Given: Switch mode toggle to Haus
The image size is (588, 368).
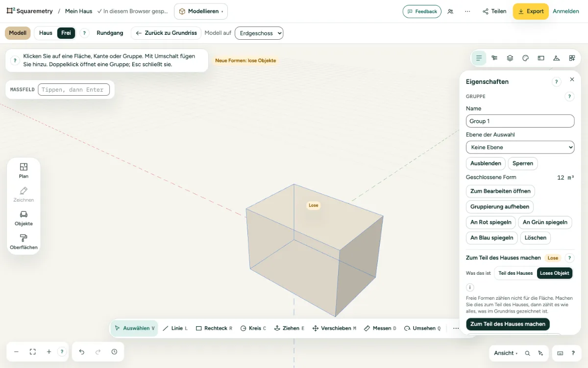Looking at the screenshot, I should pos(46,33).
